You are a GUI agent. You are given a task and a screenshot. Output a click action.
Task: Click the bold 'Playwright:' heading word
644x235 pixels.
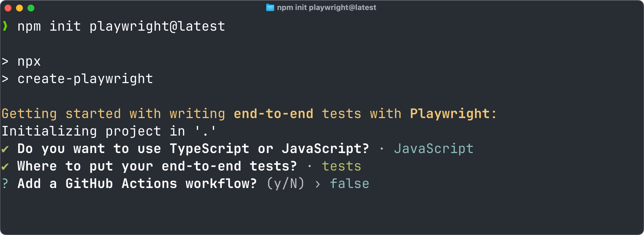[x=453, y=114]
